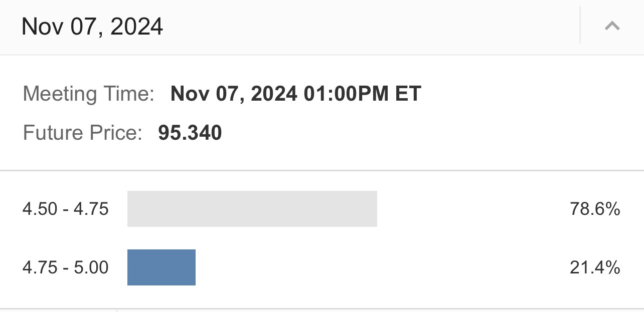Image resolution: width=644 pixels, height=312 pixels.
Task: Click the blue 4.75 - 5.00 probability bar
Action: (x=161, y=267)
